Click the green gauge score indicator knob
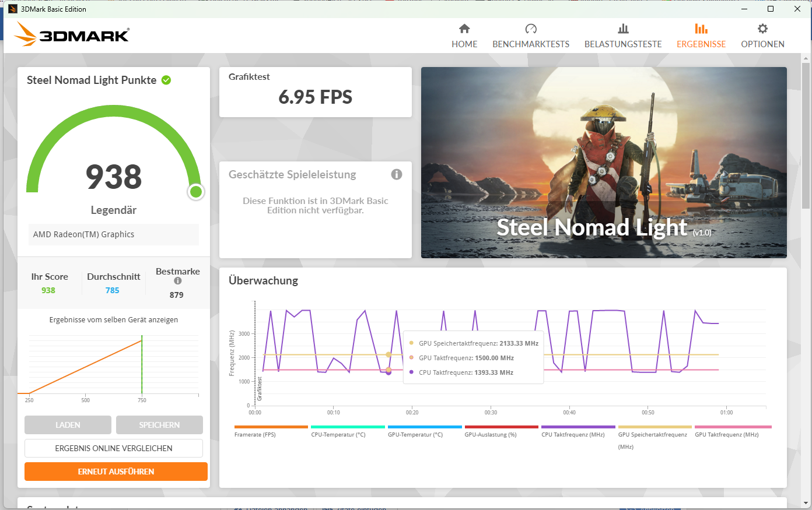 (196, 192)
